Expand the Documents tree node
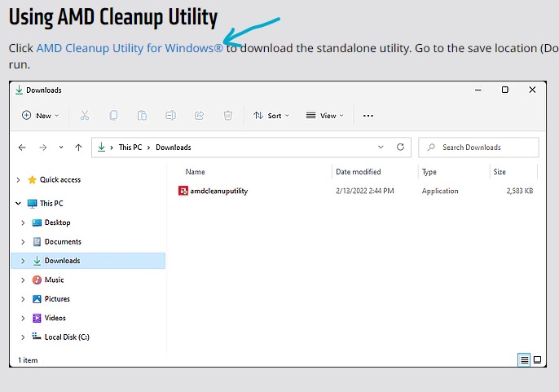 [23, 242]
